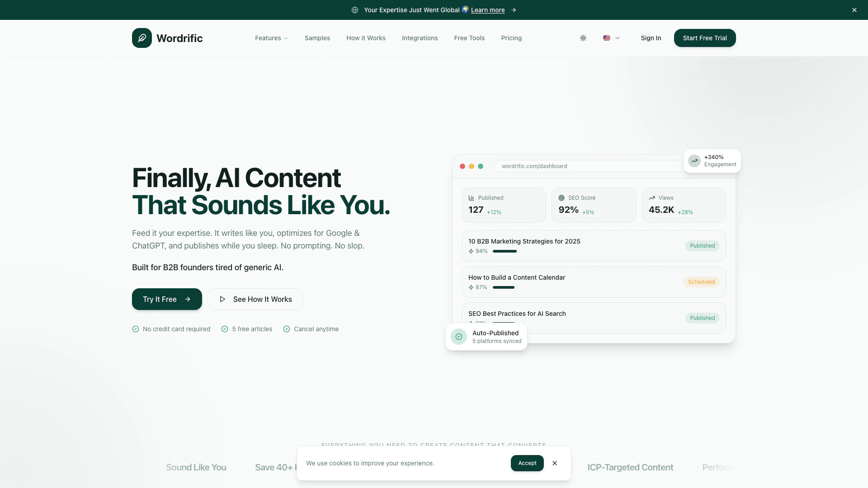This screenshot has width=868, height=488.
Task: Open Integrations from the navigation
Action: point(420,38)
